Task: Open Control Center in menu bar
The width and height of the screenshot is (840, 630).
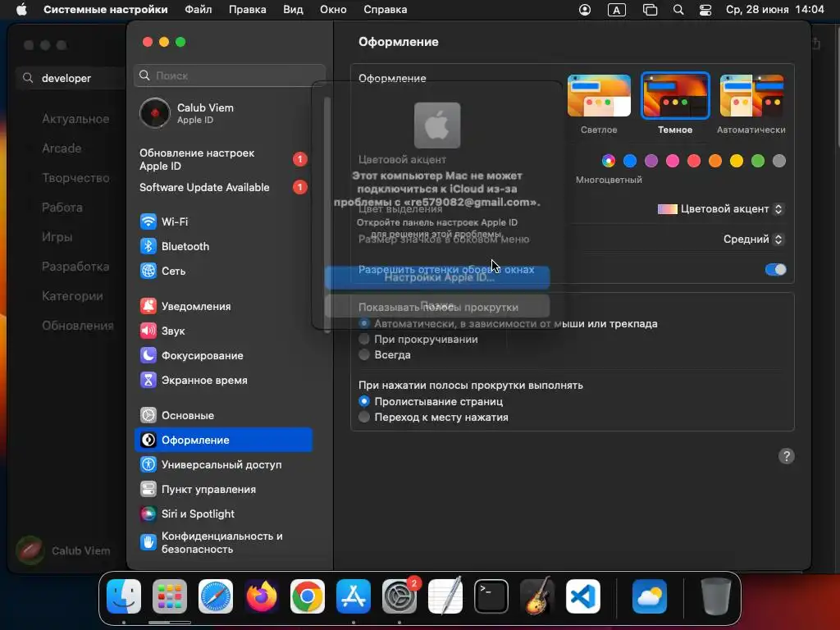Action: pyautogui.click(x=705, y=10)
